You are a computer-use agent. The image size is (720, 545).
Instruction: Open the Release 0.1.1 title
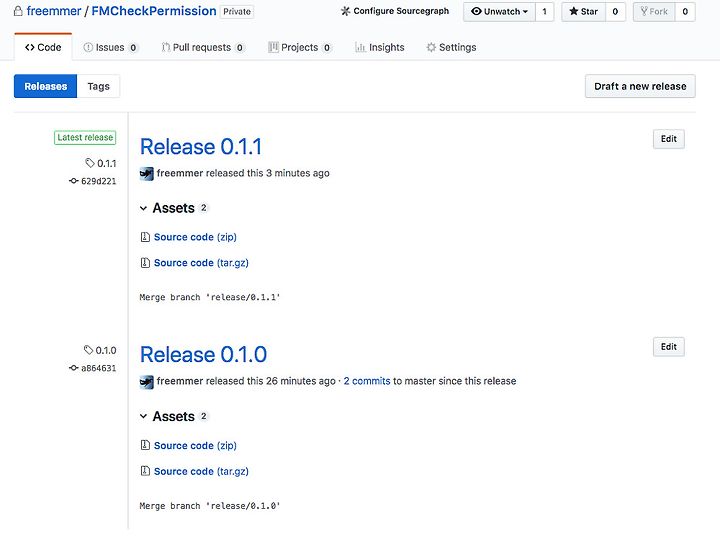201,147
